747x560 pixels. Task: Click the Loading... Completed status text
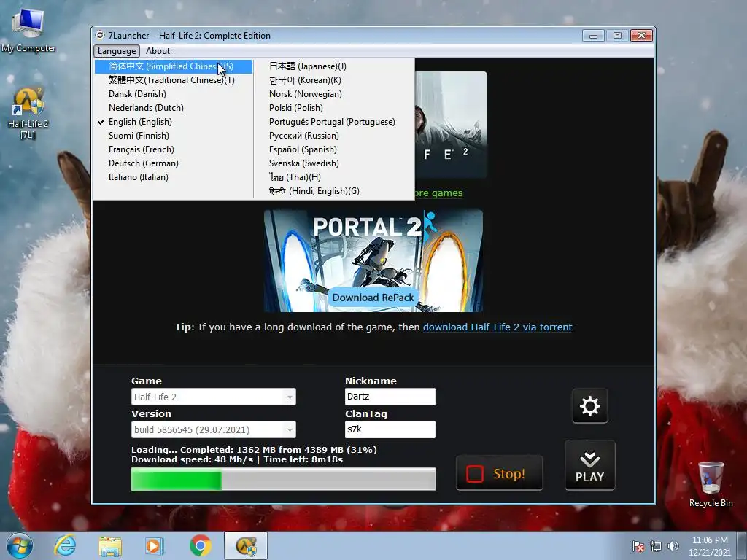(254, 449)
